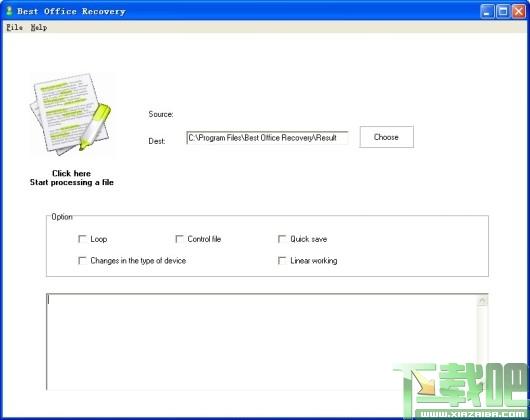The height and width of the screenshot is (420, 530).
Task: Click the Dest: label
Action: (157, 141)
